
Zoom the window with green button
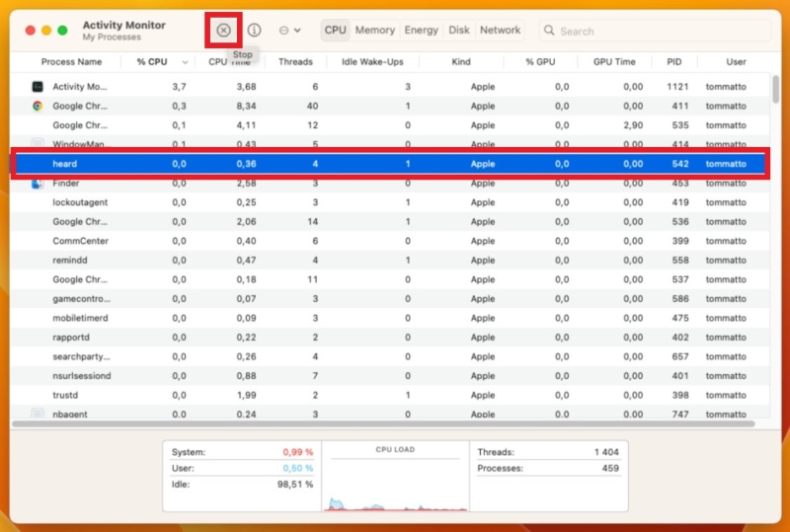point(62,31)
